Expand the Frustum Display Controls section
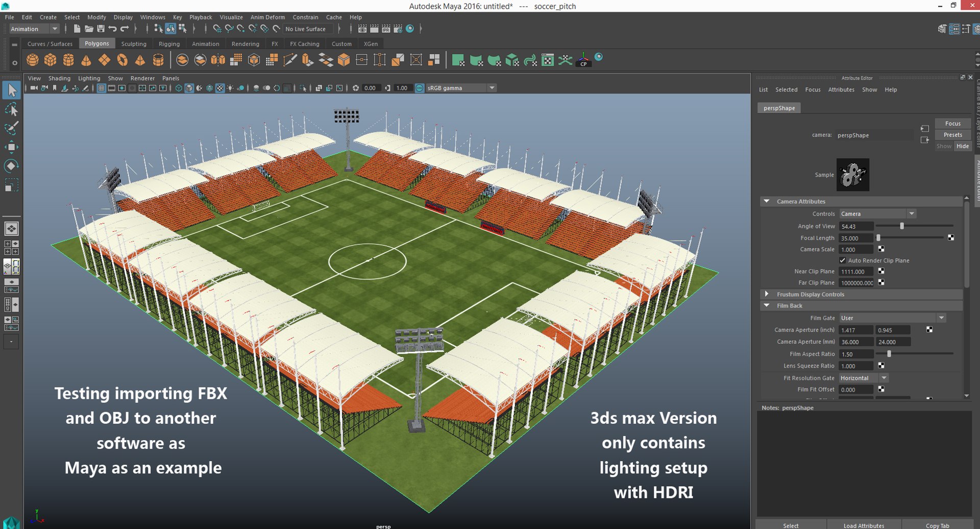The width and height of the screenshot is (980, 529). [x=767, y=295]
